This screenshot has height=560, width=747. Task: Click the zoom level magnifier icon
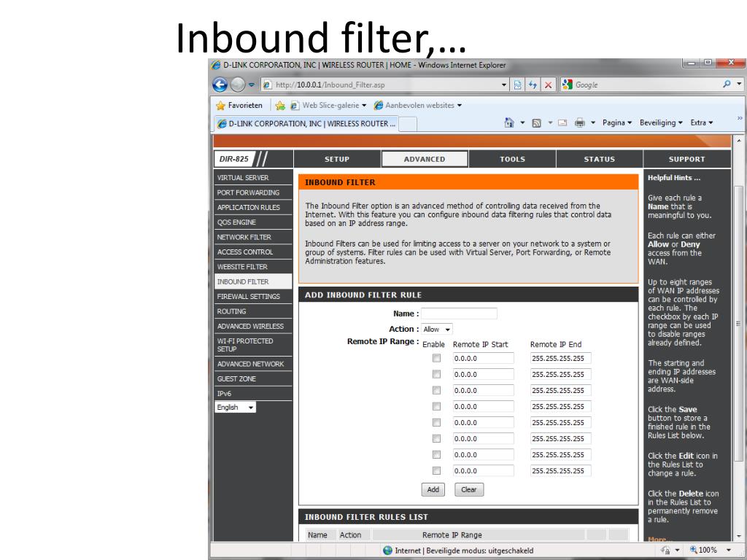click(x=694, y=550)
